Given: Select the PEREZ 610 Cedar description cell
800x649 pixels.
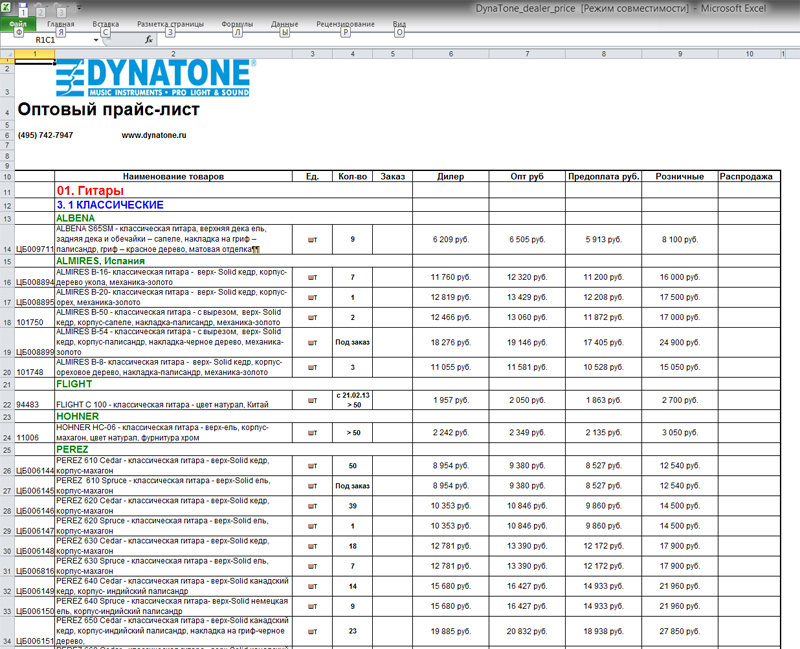Looking at the screenshot, I should pos(173,465).
